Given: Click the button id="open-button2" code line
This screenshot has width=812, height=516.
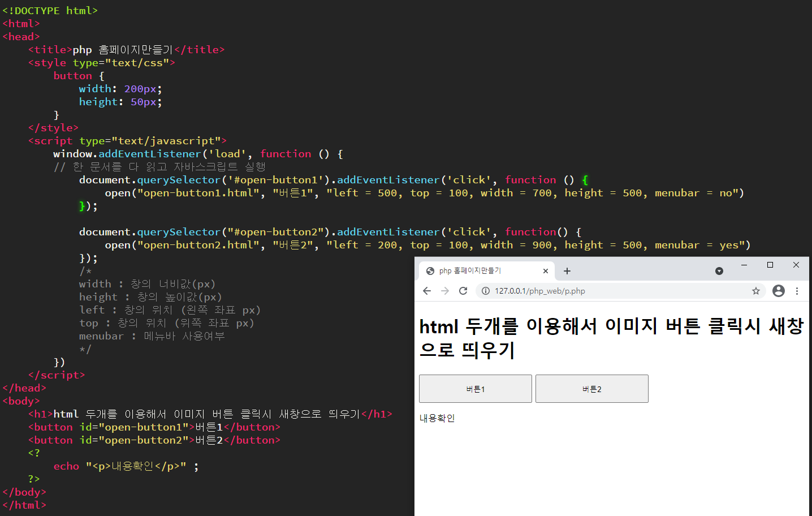Looking at the screenshot, I should point(154,440).
